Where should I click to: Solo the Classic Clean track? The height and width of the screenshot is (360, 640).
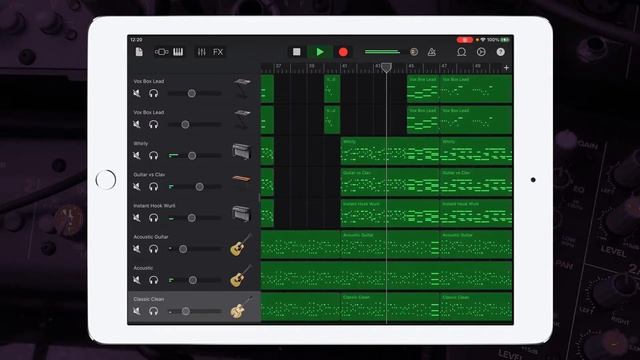pyautogui.click(x=153, y=311)
